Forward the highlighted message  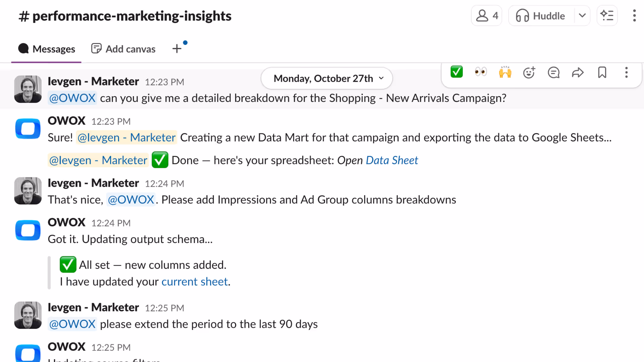578,72
